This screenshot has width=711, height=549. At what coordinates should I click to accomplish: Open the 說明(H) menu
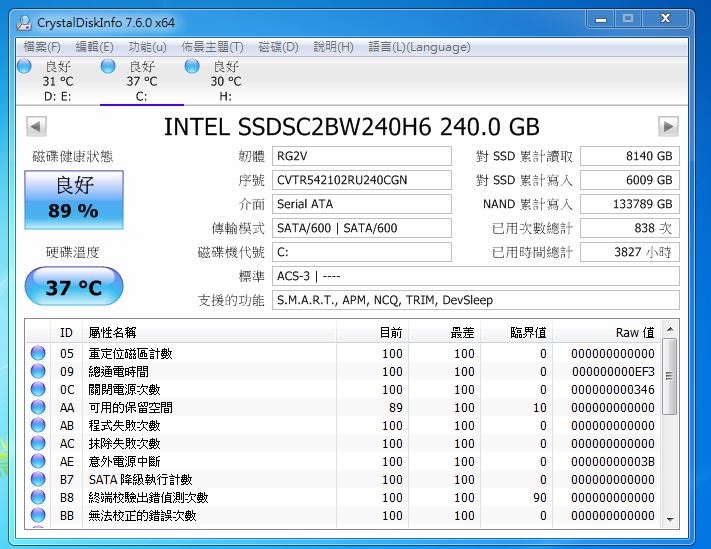[x=333, y=47]
